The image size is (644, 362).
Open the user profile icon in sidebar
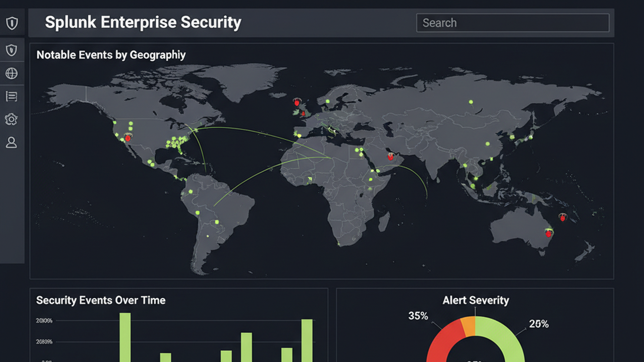[x=11, y=143]
